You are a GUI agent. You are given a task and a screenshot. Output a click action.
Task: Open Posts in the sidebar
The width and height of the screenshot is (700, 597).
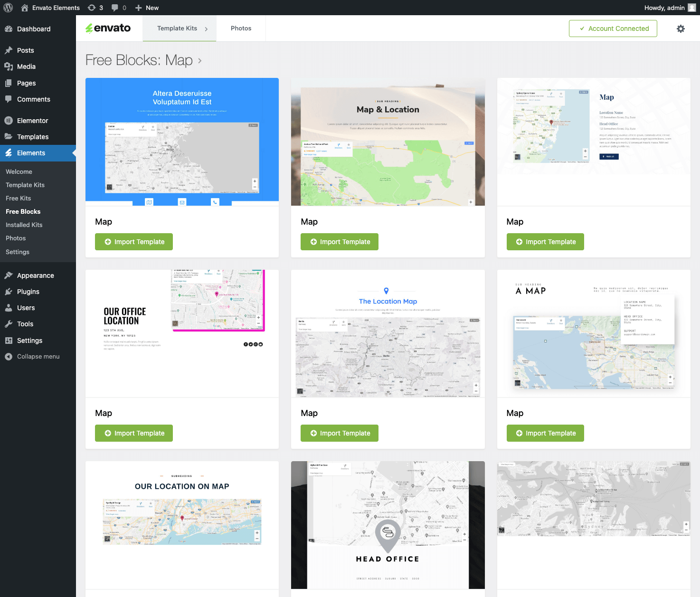click(38, 50)
